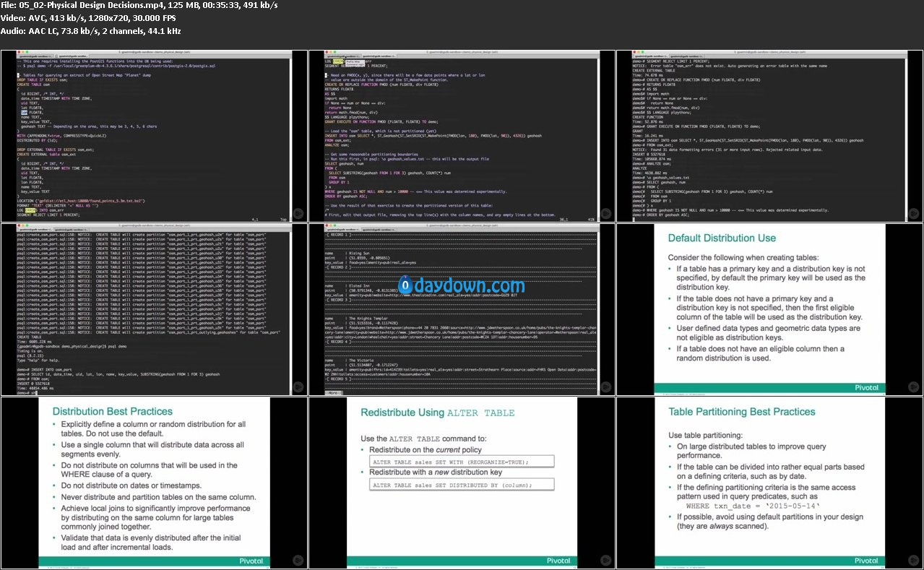Click the "Table Partitioning Best Practices" title

pyautogui.click(x=742, y=412)
